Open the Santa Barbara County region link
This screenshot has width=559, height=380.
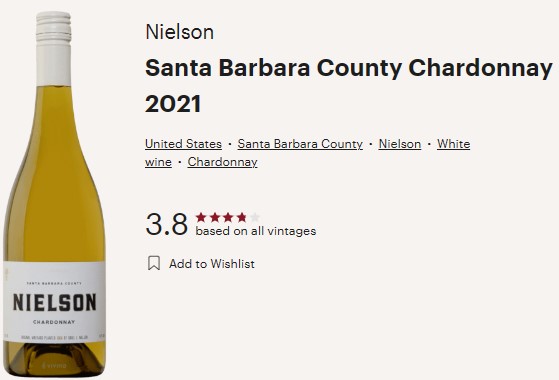point(300,144)
